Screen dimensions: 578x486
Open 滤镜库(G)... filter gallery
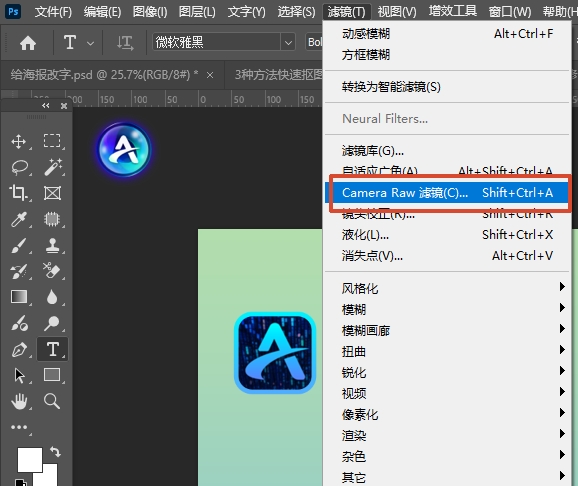click(x=448, y=151)
